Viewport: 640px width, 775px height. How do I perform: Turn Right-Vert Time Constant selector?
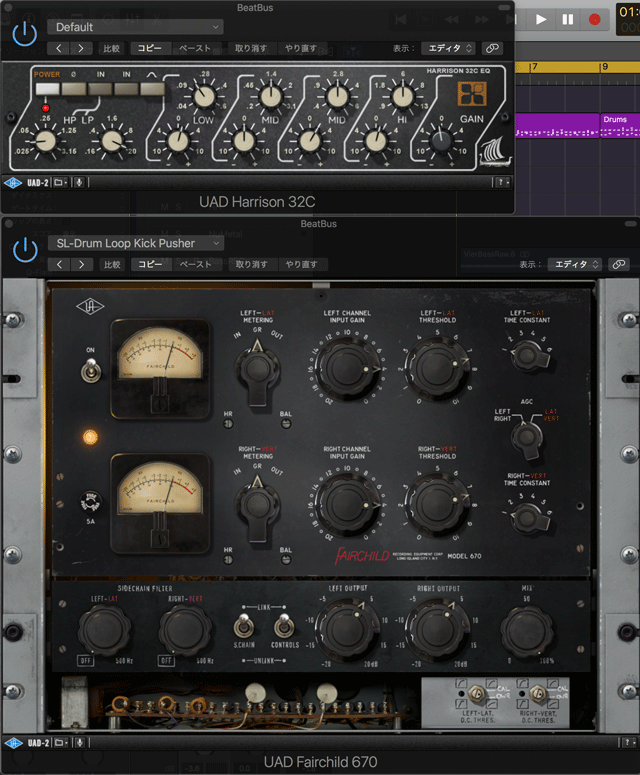(x=528, y=518)
